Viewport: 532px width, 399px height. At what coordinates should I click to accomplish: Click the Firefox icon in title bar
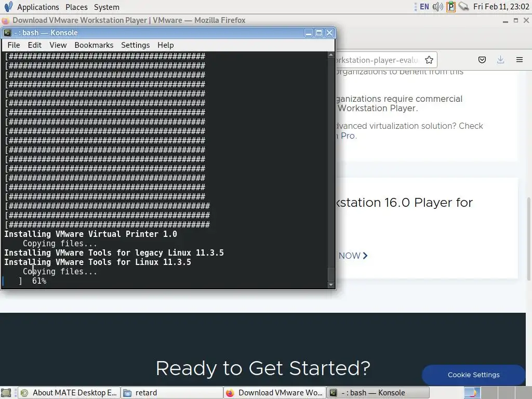coord(6,21)
